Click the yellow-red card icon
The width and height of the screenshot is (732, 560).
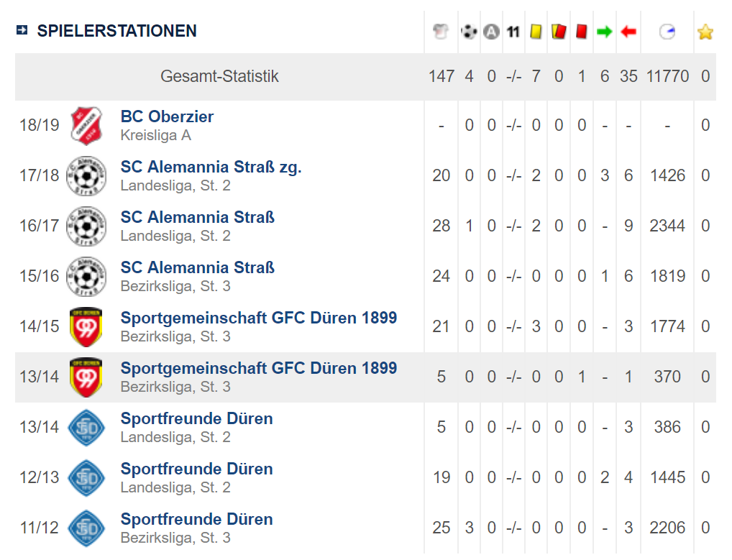(558, 32)
